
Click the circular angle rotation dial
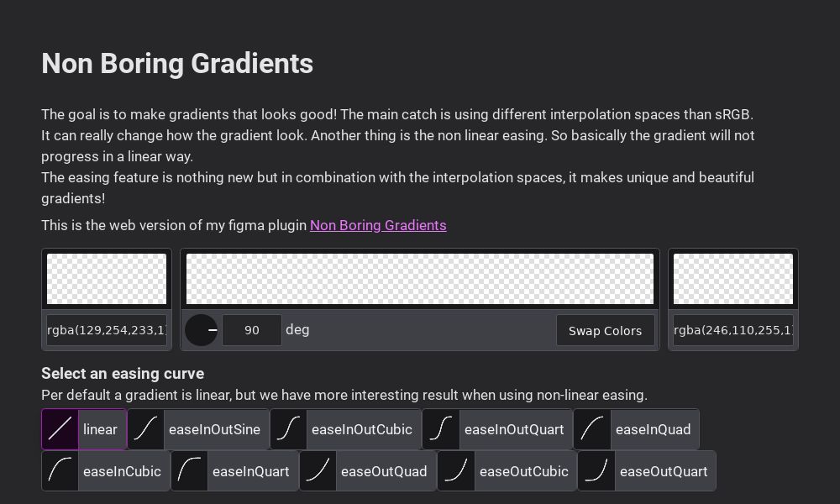click(201, 330)
